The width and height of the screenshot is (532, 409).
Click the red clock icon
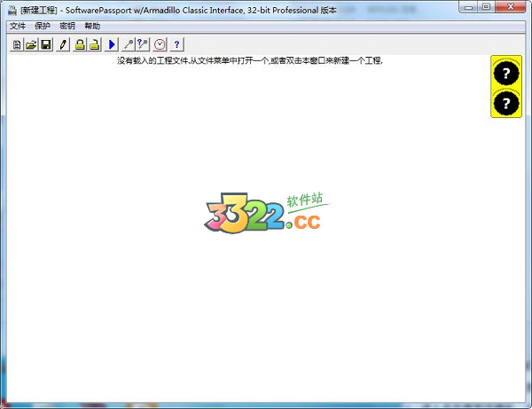[160, 44]
